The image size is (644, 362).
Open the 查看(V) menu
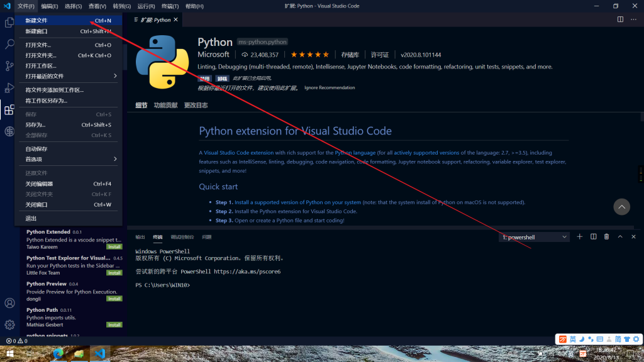(97, 6)
